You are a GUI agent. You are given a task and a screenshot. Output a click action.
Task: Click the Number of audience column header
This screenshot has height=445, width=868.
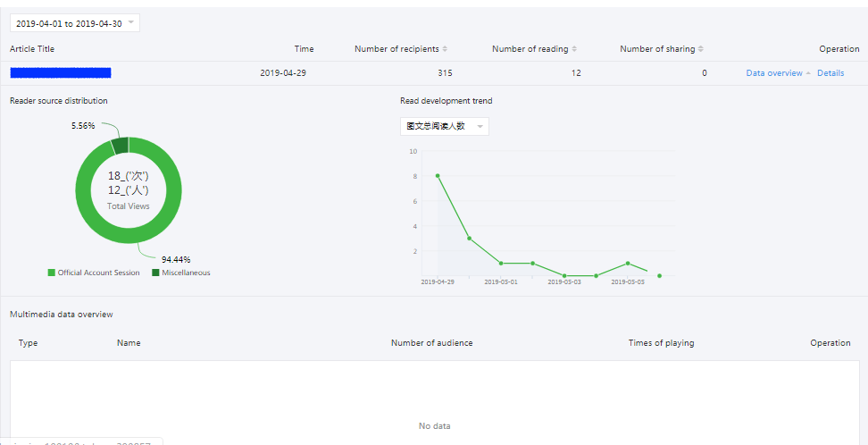431,343
